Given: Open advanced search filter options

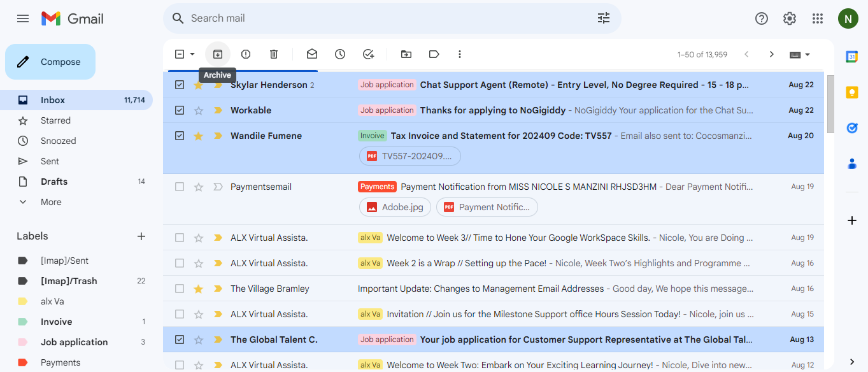Looking at the screenshot, I should (x=603, y=18).
